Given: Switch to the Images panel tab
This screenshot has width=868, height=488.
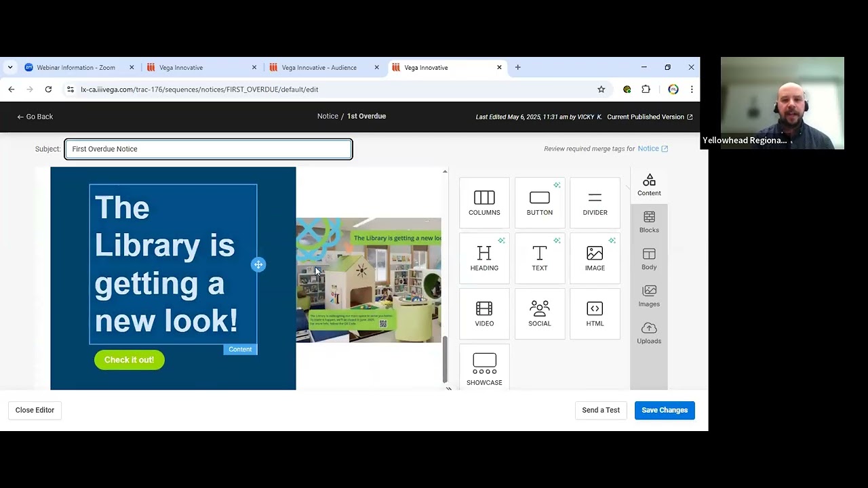Looking at the screenshot, I should [x=649, y=296].
